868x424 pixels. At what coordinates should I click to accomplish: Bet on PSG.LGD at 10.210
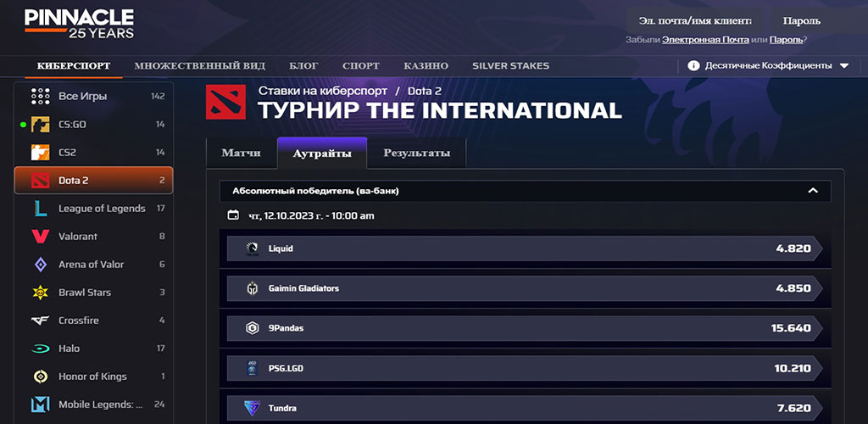click(x=525, y=368)
